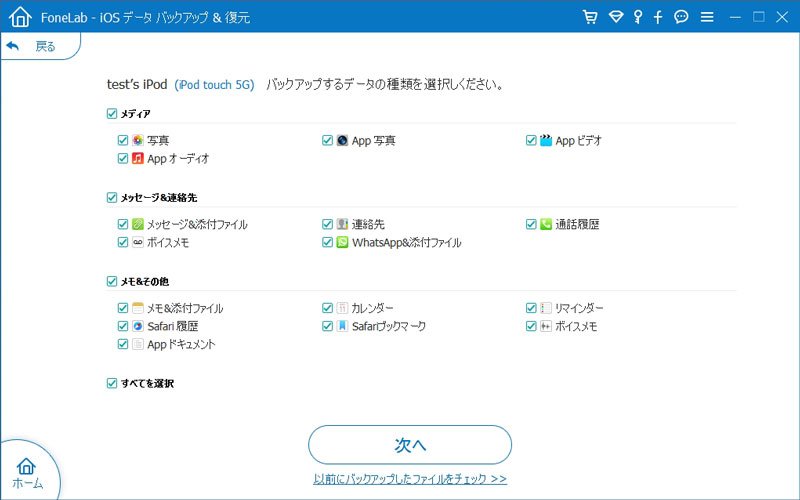Screen dimensions: 800x500
Task: Click the App ビデオ clapperboard icon
Action: 546,140
